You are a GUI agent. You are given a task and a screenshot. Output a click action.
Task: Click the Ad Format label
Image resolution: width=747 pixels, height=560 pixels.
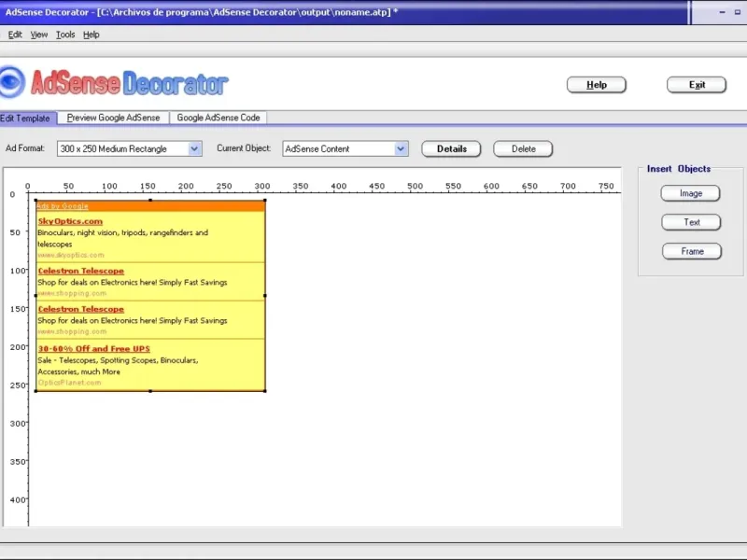pos(25,148)
